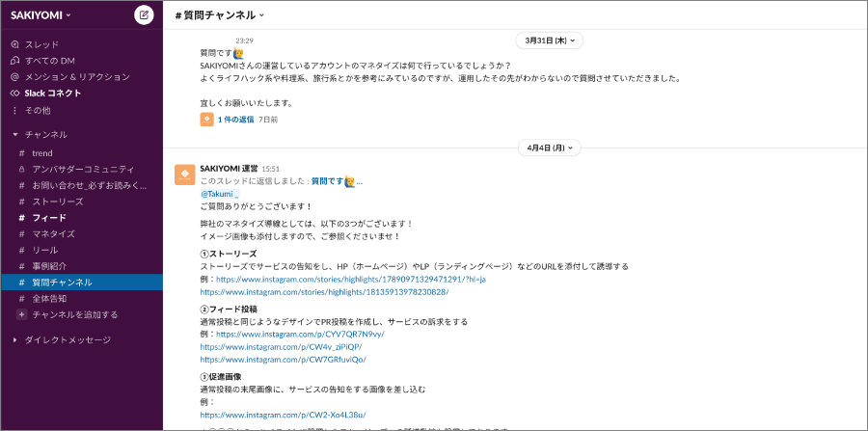
Task: Collapse the チャンネル section
Action: (x=14, y=134)
